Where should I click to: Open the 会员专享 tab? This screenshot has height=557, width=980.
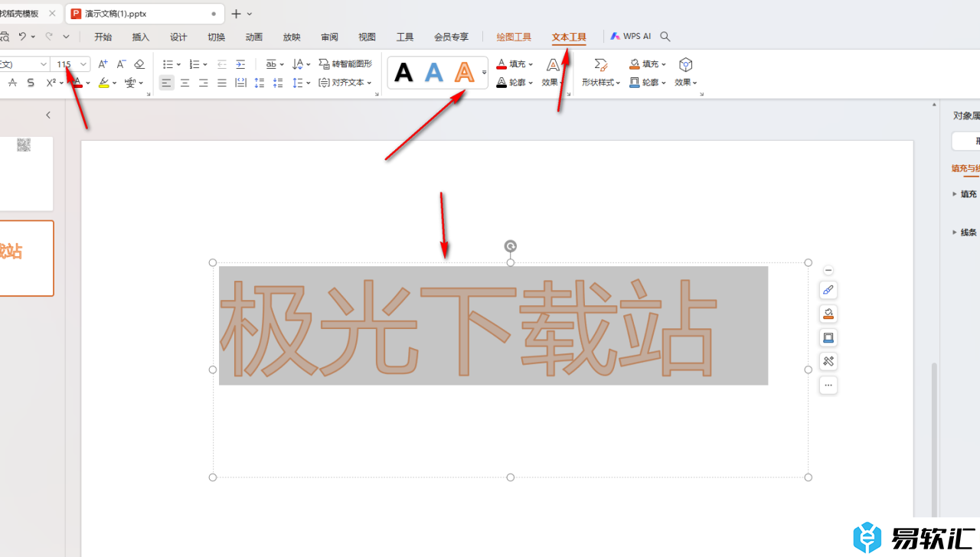pos(452,37)
